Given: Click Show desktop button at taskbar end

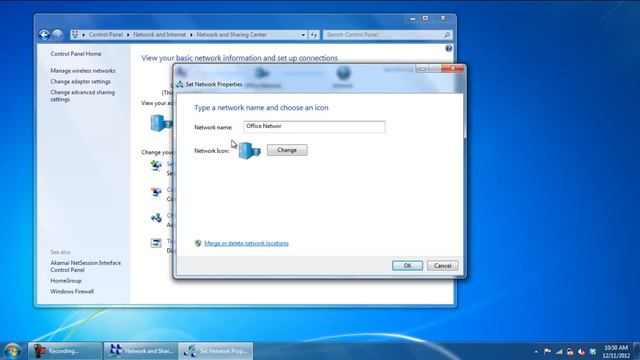Looking at the screenshot, I should click(637, 351).
